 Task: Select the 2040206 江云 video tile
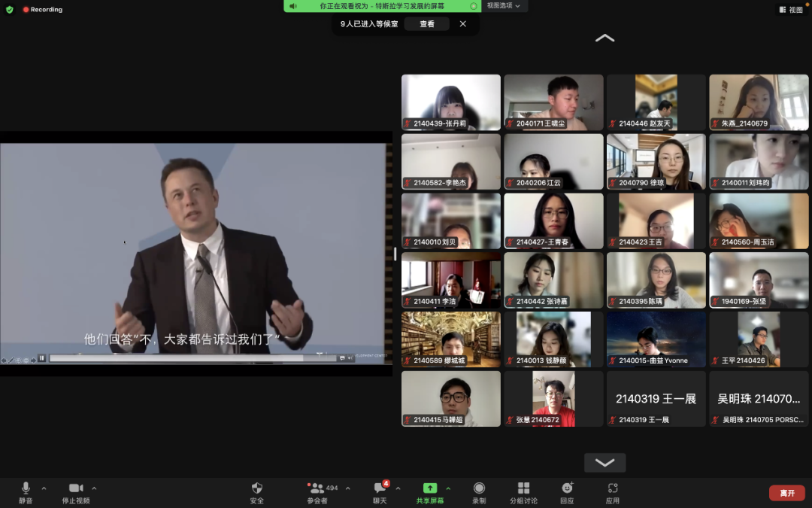(x=553, y=161)
